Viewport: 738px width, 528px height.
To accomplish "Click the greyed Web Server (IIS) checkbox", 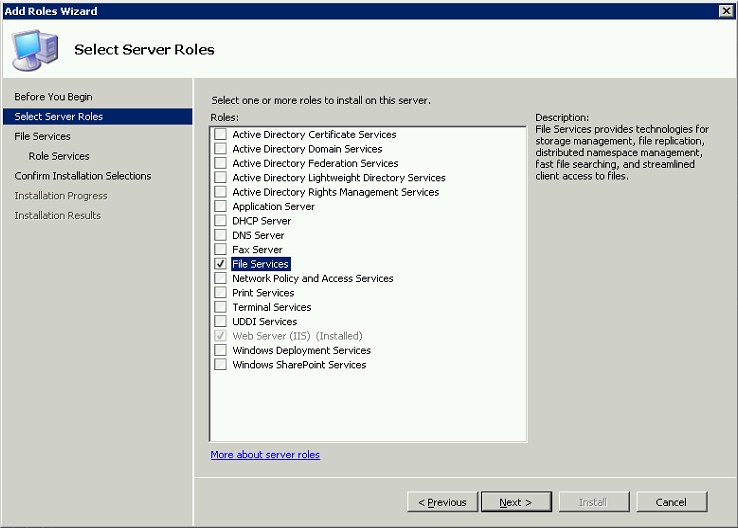I will coord(220,336).
